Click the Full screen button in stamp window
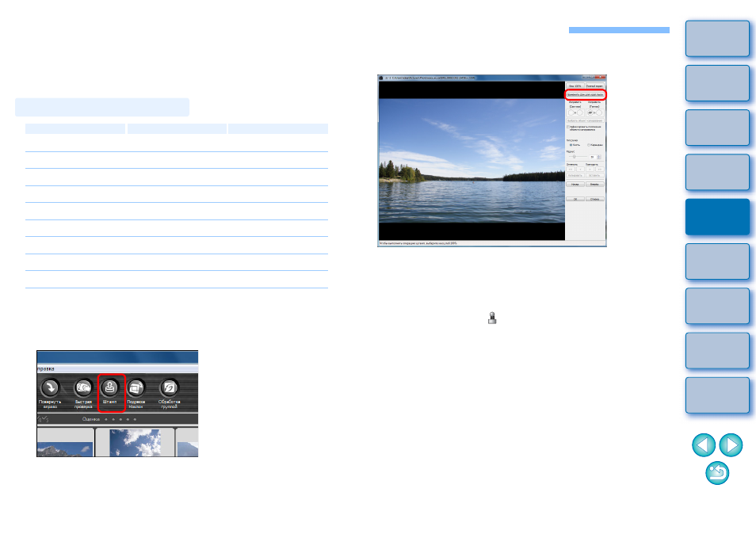Screen dimensions: 756x534 click(594, 86)
